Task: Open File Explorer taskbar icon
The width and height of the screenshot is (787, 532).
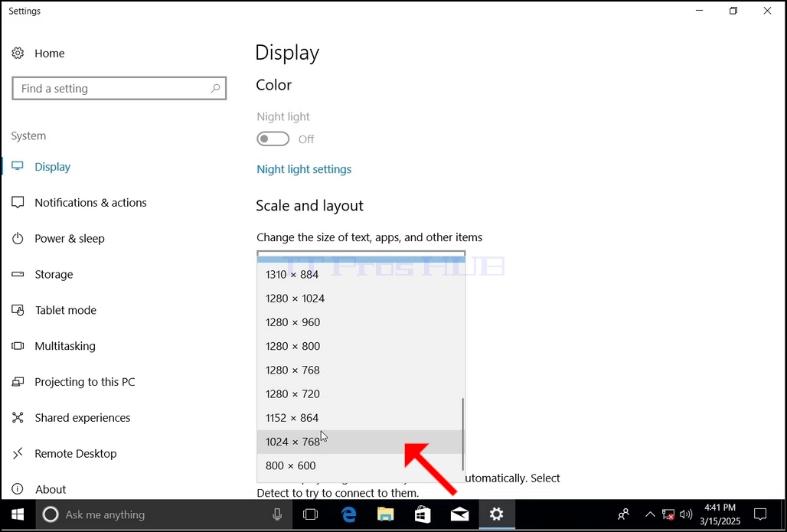Action: [386, 514]
